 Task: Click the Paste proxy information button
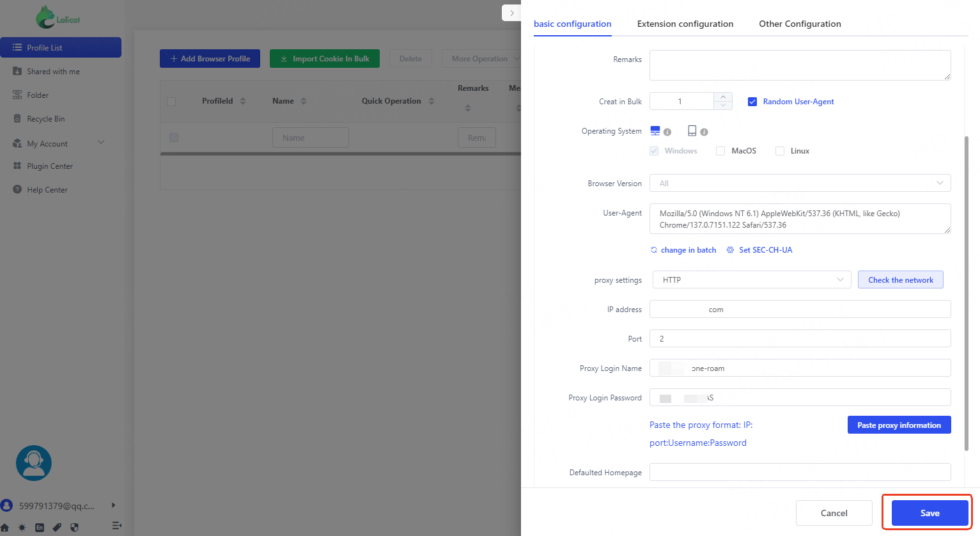pos(899,425)
